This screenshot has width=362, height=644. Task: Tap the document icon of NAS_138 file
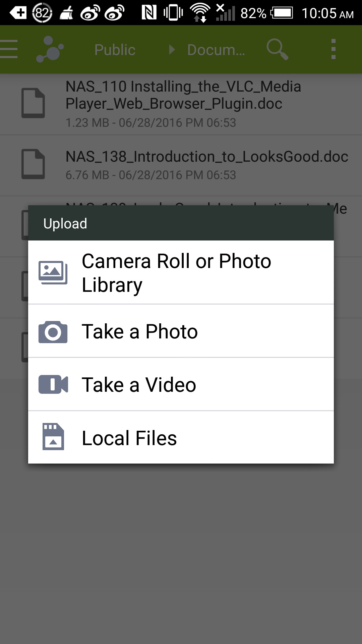[33, 164]
